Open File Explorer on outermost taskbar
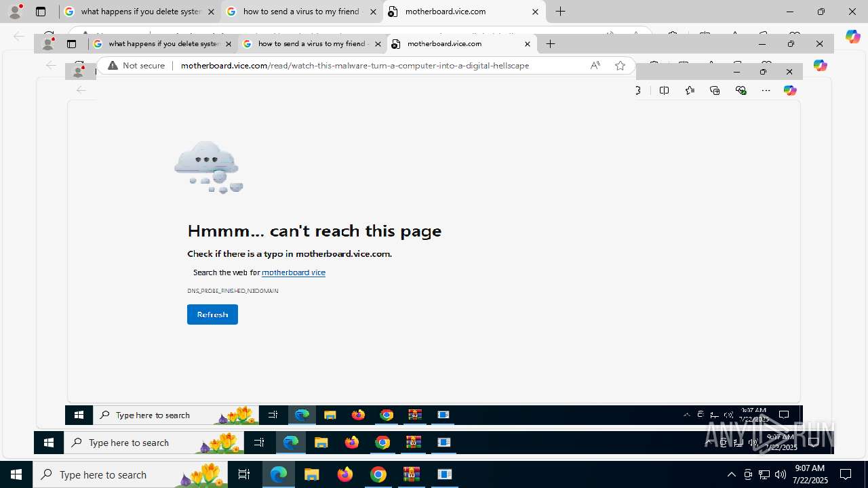Screen dimensions: 868x488 coord(312,474)
